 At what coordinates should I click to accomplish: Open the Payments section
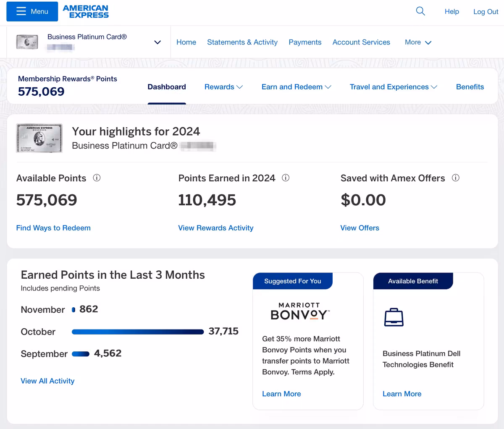[x=305, y=42]
